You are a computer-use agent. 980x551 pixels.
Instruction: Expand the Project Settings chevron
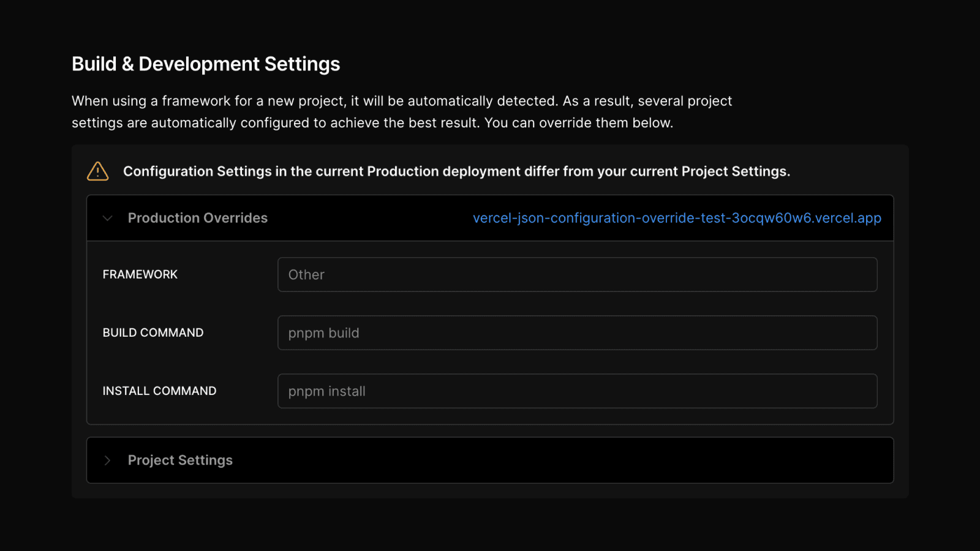coord(108,460)
